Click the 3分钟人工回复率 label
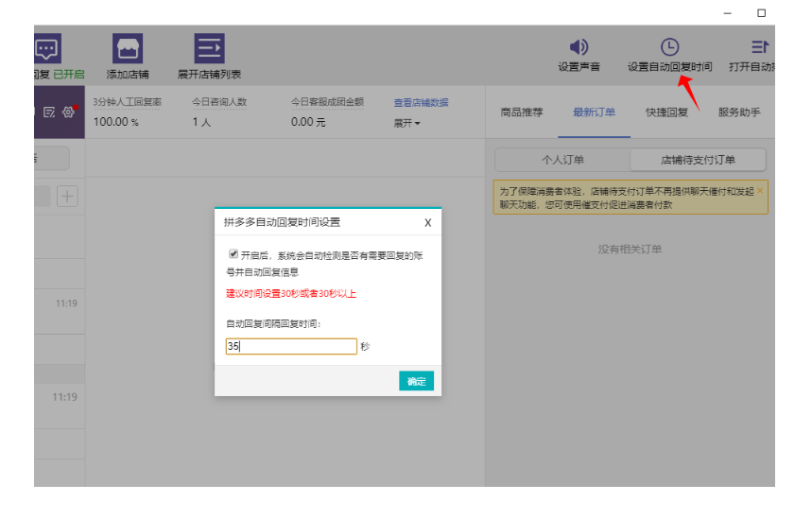The image size is (812, 519). tap(127, 102)
